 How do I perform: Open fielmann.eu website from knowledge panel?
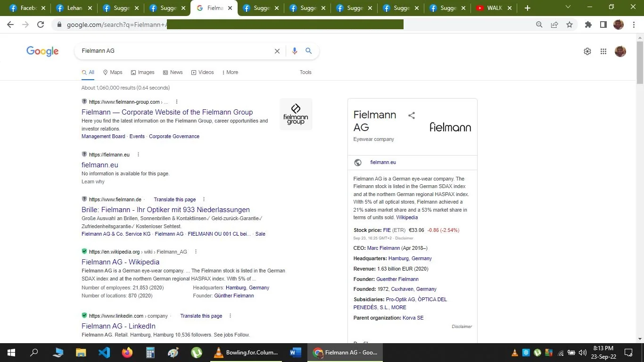click(x=383, y=162)
